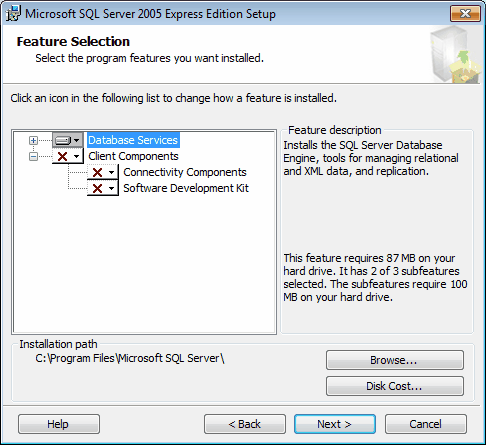486x445 pixels.
Task: Open the Client Components install option dropdown arrow
Action: [77, 156]
